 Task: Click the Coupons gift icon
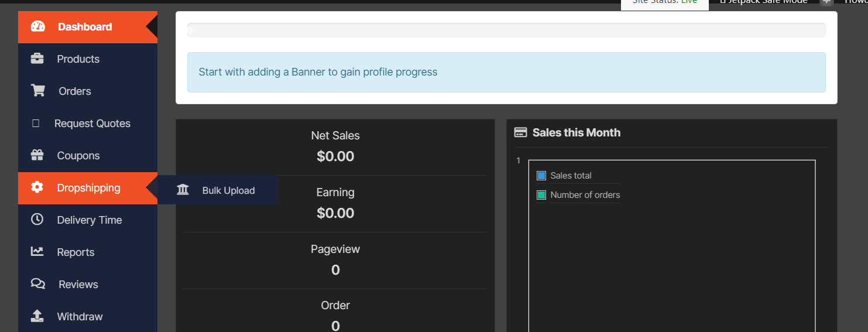37,155
